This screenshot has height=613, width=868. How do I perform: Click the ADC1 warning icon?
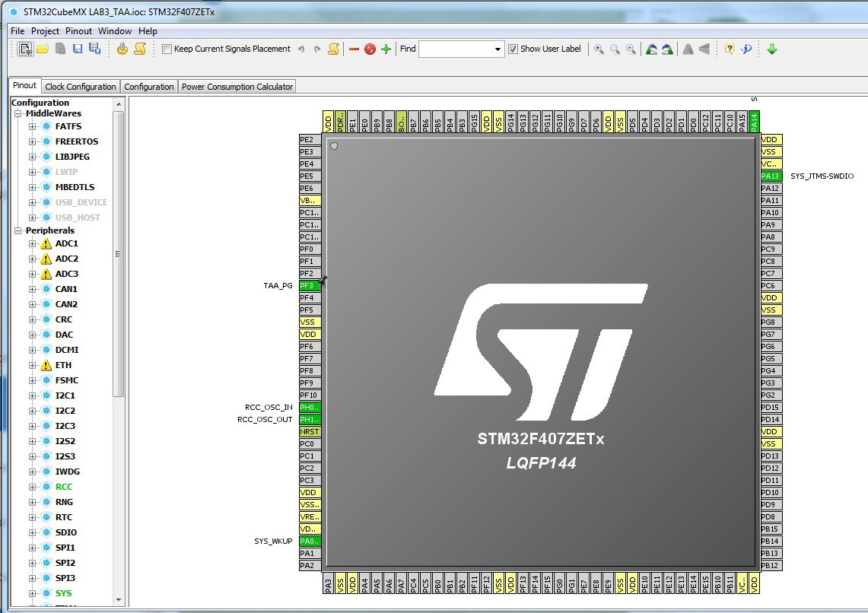pyautogui.click(x=46, y=243)
